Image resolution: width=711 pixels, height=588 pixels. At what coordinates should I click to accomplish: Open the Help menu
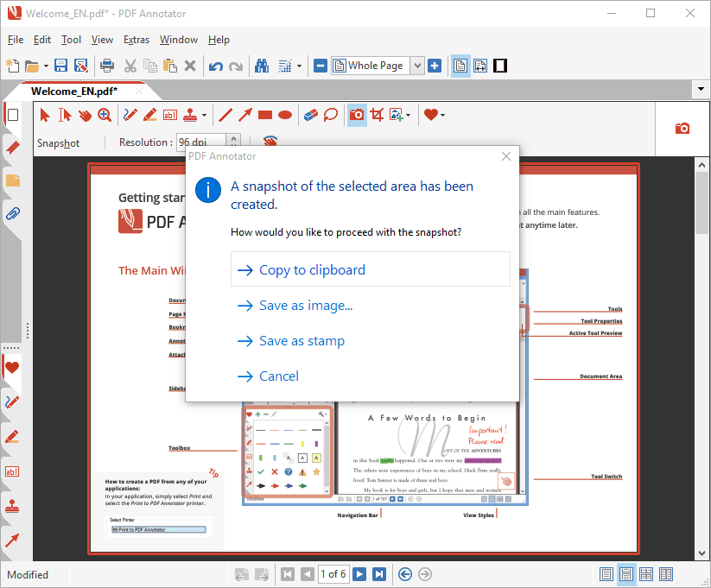219,40
